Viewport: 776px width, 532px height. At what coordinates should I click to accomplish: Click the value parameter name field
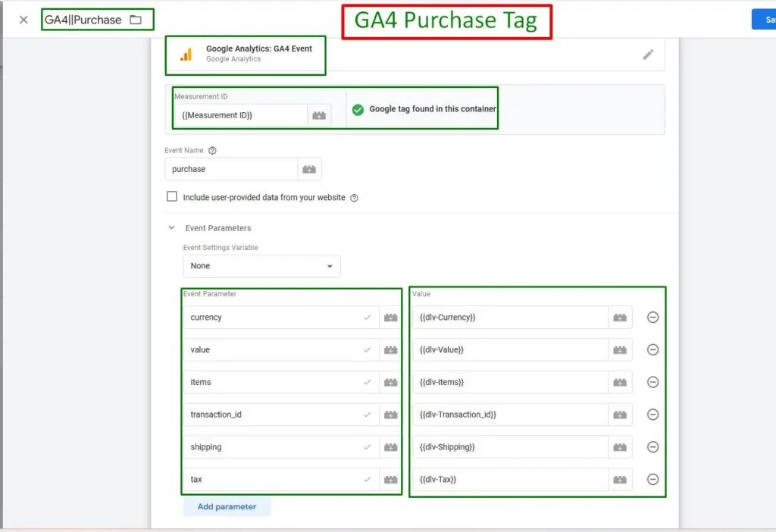tap(282, 350)
